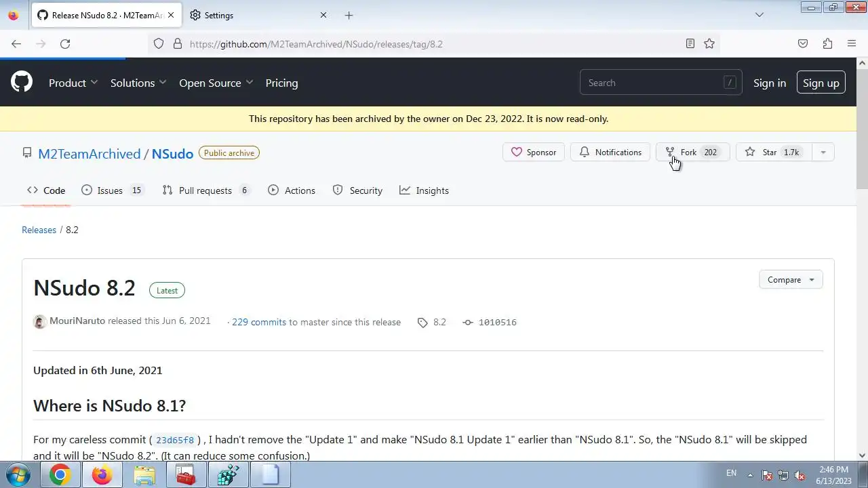The height and width of the screenshot is (488, 868).
Task: Open a new tab with plus icon
Action: 349,15
